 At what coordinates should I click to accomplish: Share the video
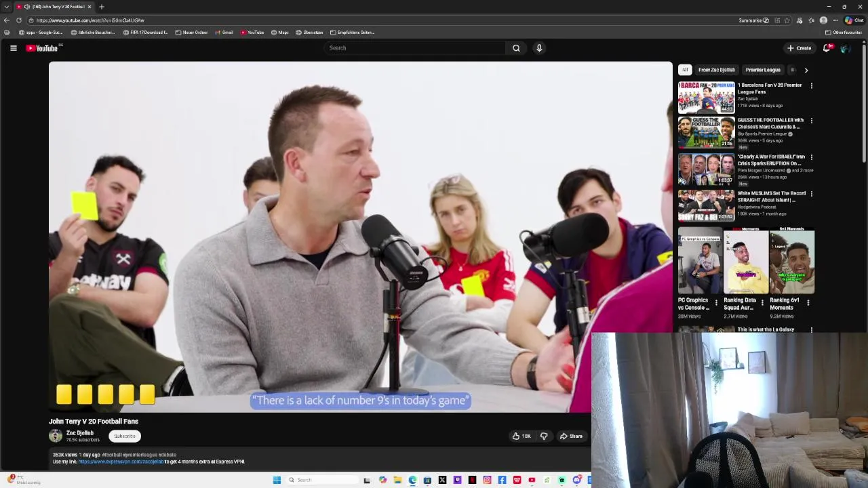[x=571, y=436]
